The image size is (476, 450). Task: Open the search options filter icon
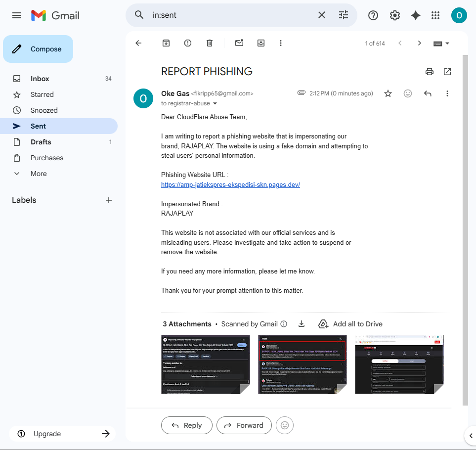[344, 15]
